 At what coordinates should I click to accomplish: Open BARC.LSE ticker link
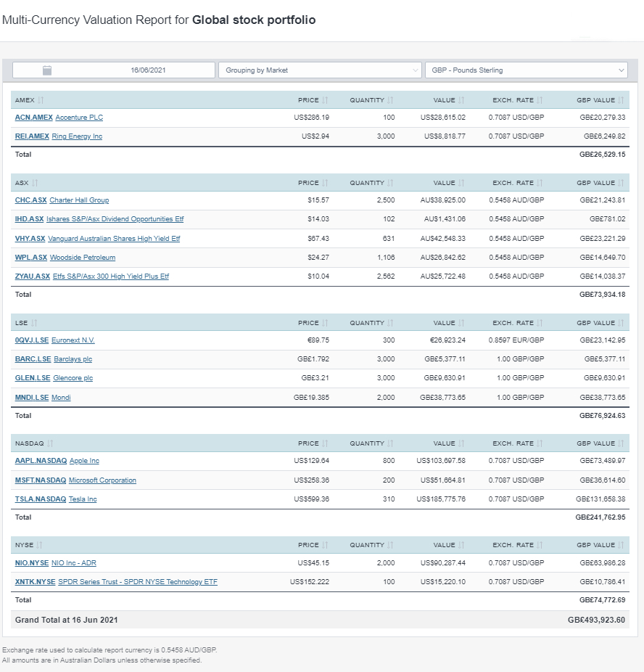[33, 359]
